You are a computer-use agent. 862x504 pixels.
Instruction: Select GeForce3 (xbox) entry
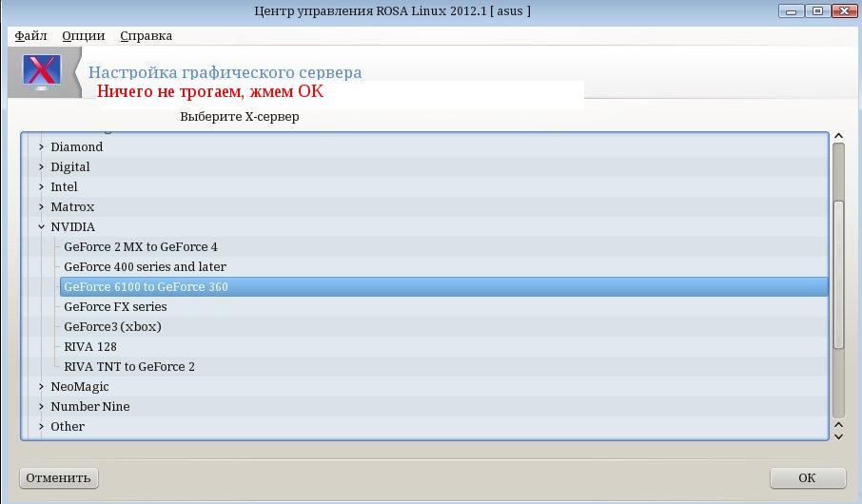[112, 326]
